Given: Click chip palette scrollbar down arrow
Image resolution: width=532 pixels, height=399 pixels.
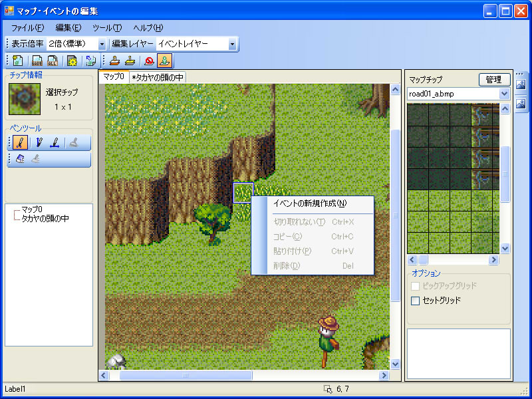Looking at the screenshot, I should [505, 248].
